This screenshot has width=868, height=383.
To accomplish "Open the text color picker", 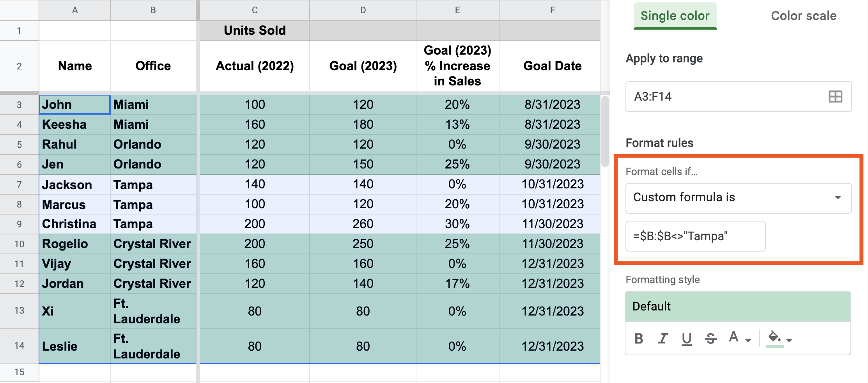I will [739, 338].
